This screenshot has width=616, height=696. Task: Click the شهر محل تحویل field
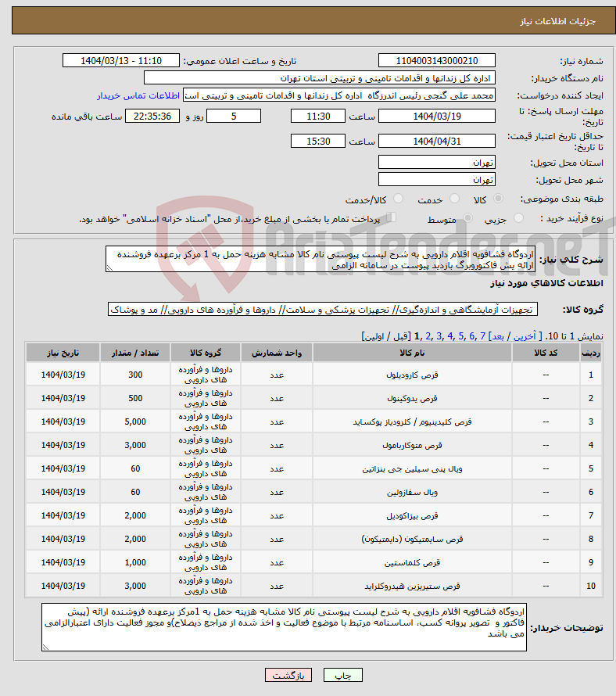click(x=437, y=180)
